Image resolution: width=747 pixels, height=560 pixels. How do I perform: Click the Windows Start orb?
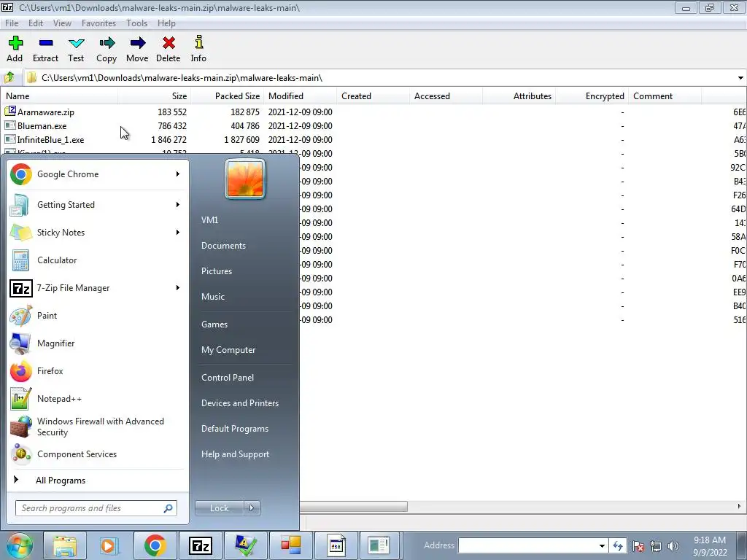(x=19, y=545)
